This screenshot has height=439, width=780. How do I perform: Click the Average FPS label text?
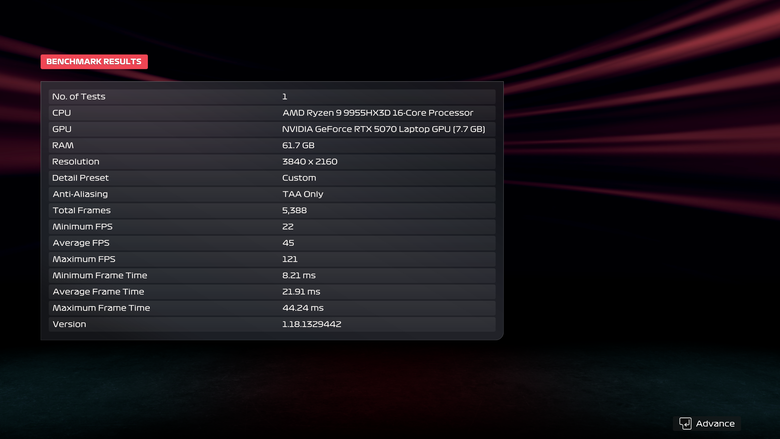81,243
